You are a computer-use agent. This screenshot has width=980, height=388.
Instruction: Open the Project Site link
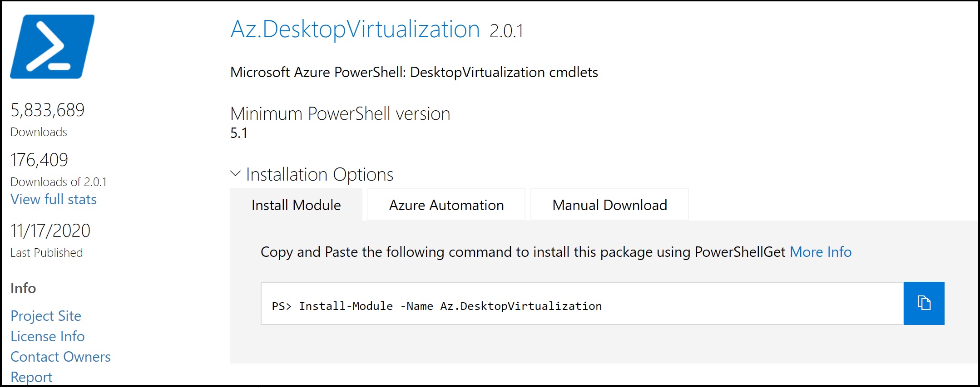pos(46,316)
